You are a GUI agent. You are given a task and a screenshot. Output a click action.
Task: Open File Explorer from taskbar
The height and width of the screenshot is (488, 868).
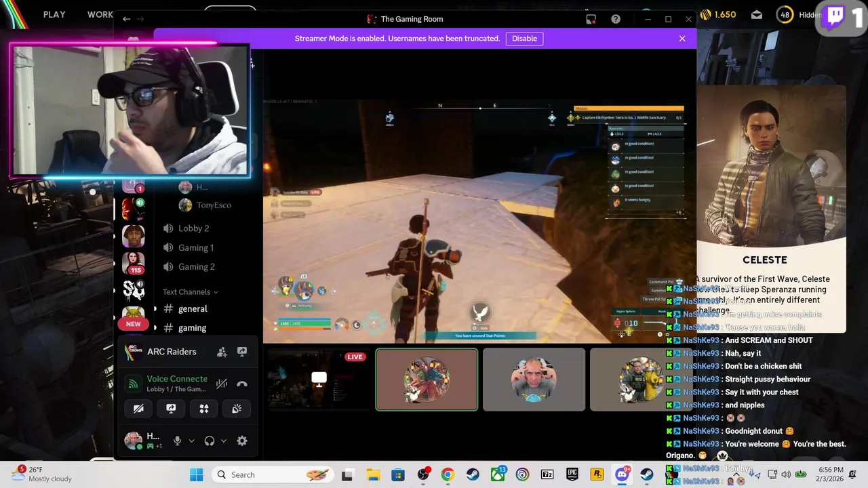pyautogui.click(x=373, y=474)
